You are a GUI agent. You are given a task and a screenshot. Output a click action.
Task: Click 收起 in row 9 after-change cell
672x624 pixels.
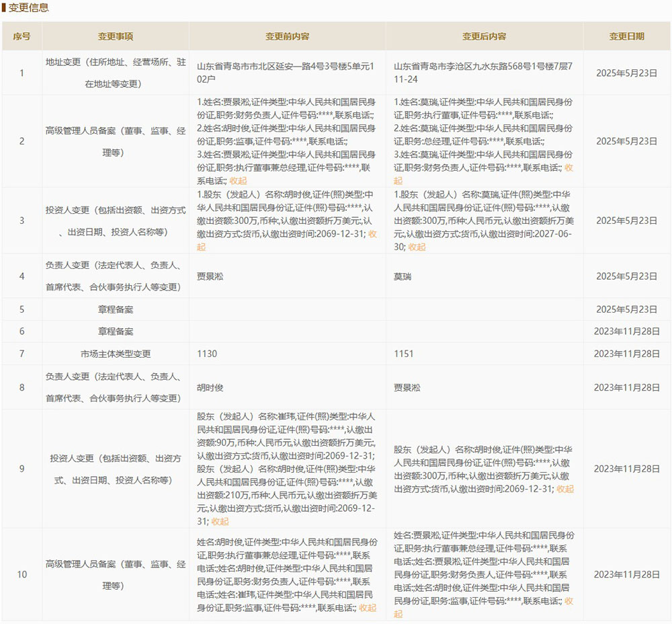(565, 489)
